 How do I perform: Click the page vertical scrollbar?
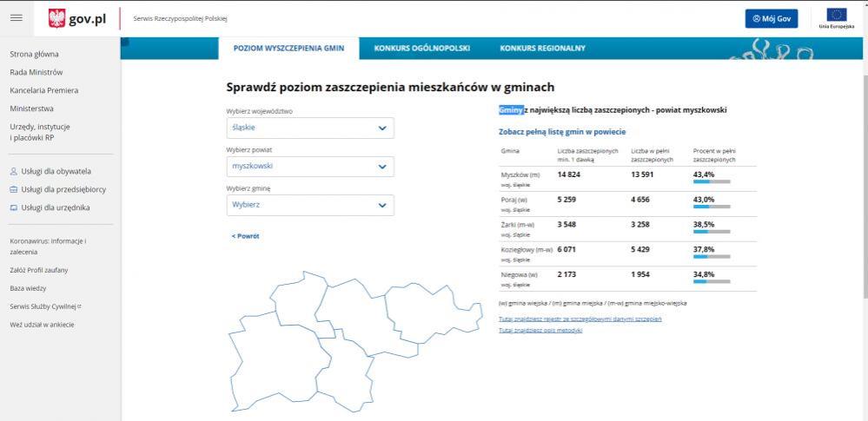(865, 188)
